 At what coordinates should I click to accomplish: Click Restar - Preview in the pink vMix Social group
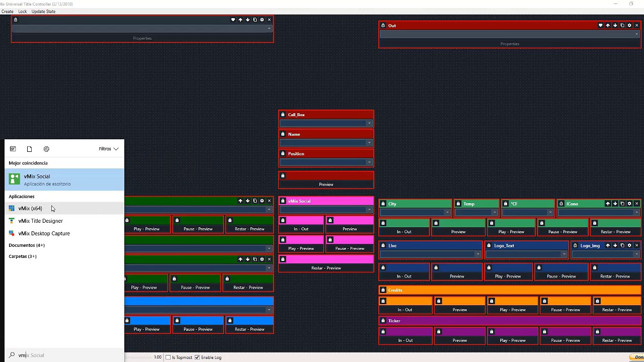(x=326, y=268)
